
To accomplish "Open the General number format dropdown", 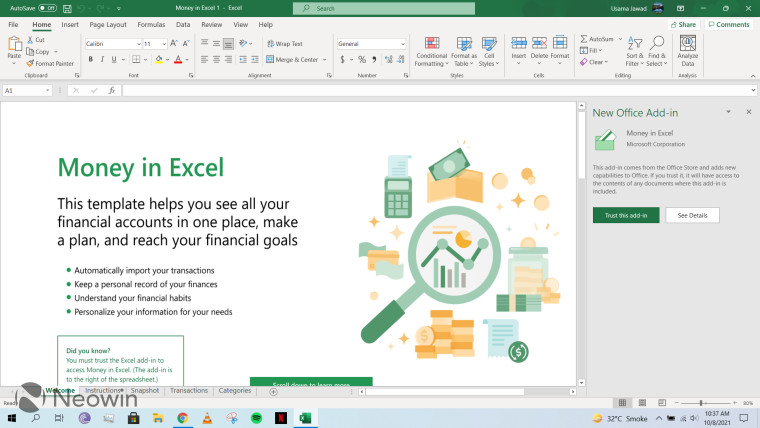I will (x=402, y=44).
